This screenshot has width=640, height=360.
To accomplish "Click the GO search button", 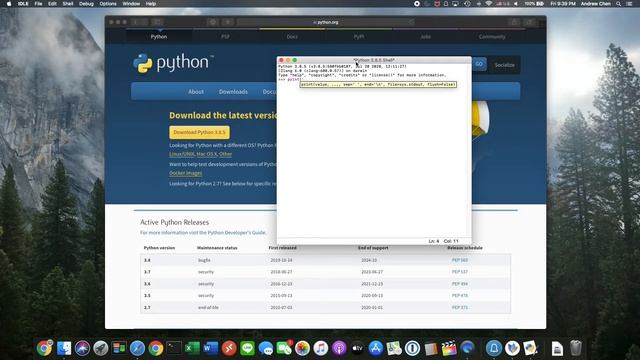I will pos(479,64).
